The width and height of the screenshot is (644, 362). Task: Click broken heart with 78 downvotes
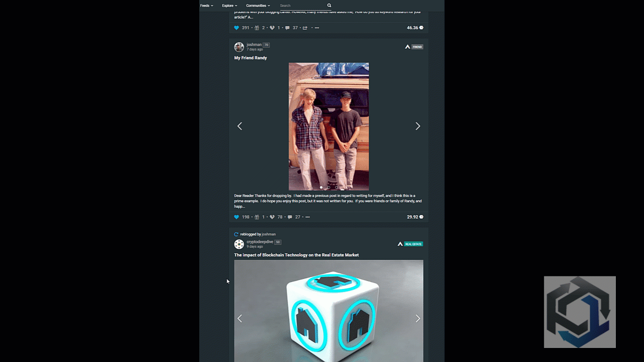[x=272, y=217]
